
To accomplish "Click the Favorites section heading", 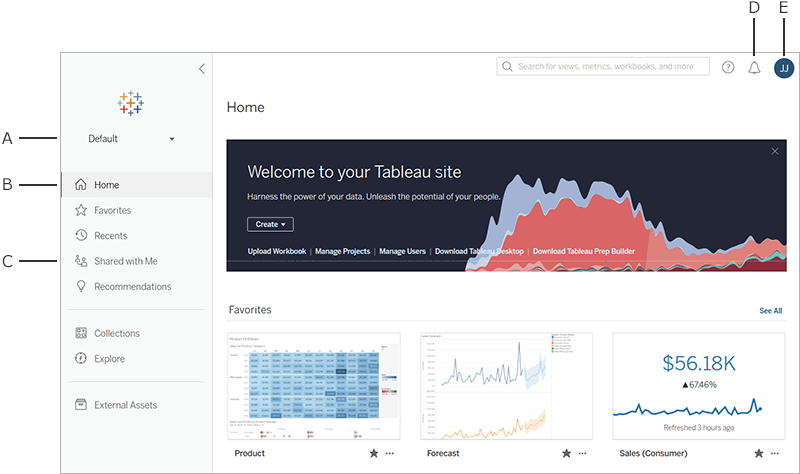I will (x=250, y=310).
